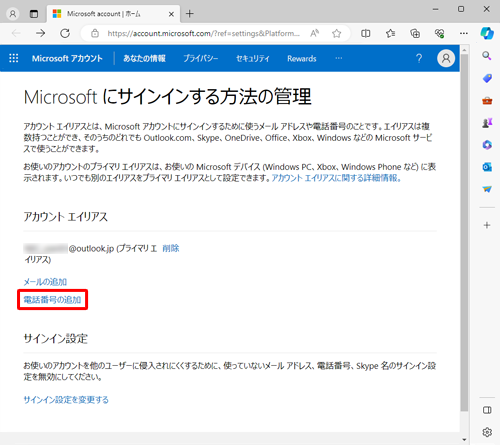Add this page to favorites star
This screenshot has height=445, width=500.
click(337, 33)
